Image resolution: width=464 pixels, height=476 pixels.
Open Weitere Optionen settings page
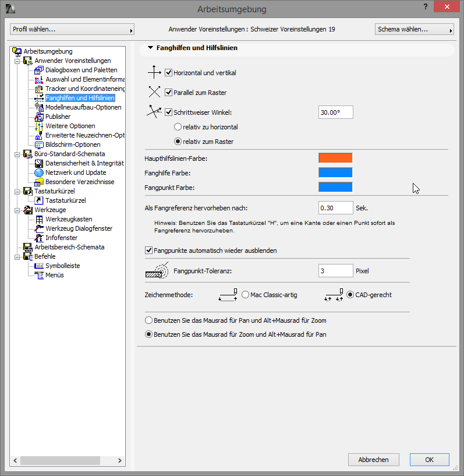[x=70, y=126]
